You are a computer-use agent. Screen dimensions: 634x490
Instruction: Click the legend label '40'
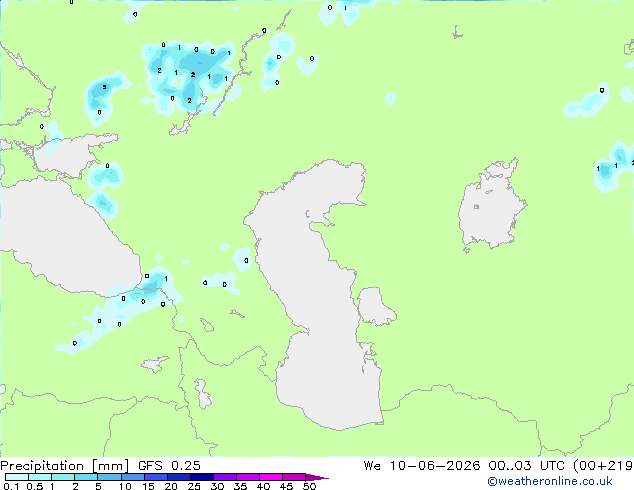pos(263,486)
